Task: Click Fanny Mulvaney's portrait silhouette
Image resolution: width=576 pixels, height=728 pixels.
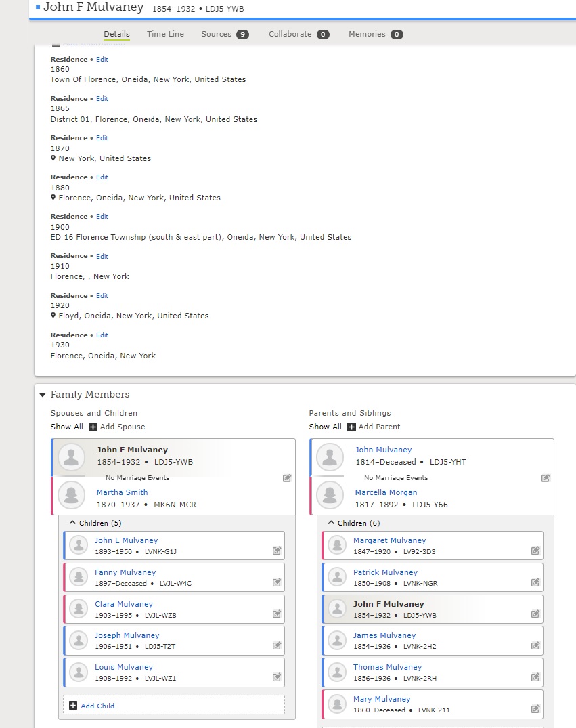Action: [79, 577]
